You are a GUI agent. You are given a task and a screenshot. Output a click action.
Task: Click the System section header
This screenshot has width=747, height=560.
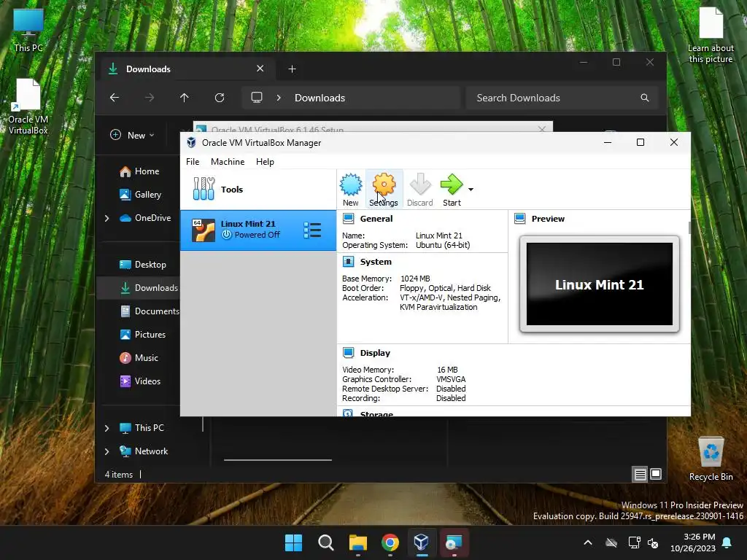coord(376,262)
